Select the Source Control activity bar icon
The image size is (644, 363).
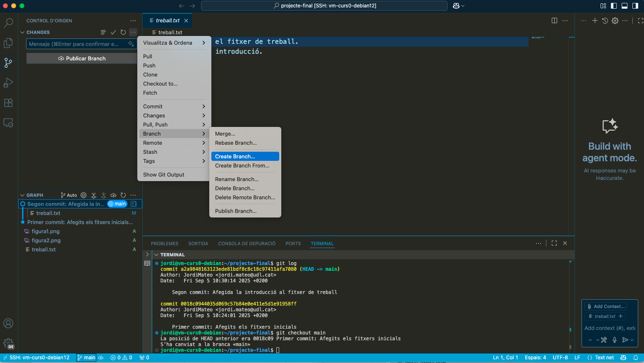[x=8, y=62]
